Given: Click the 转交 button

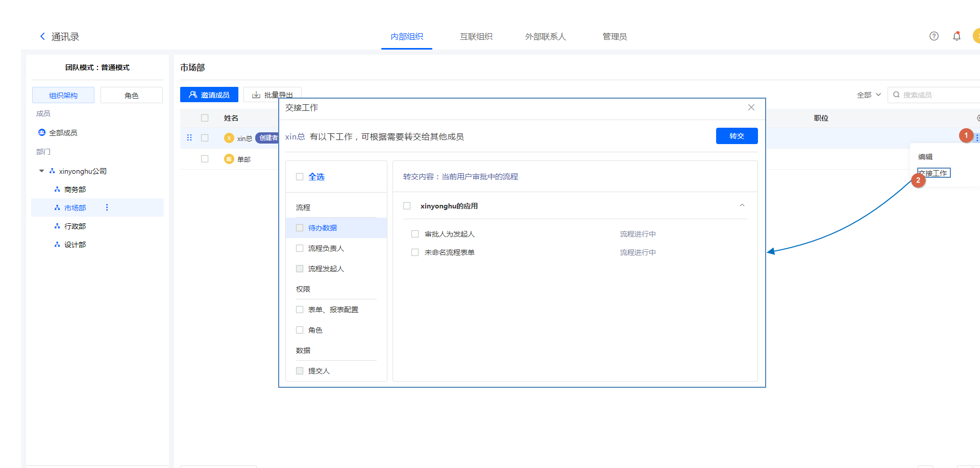Looking at the screenshot, I should [737, 136].
